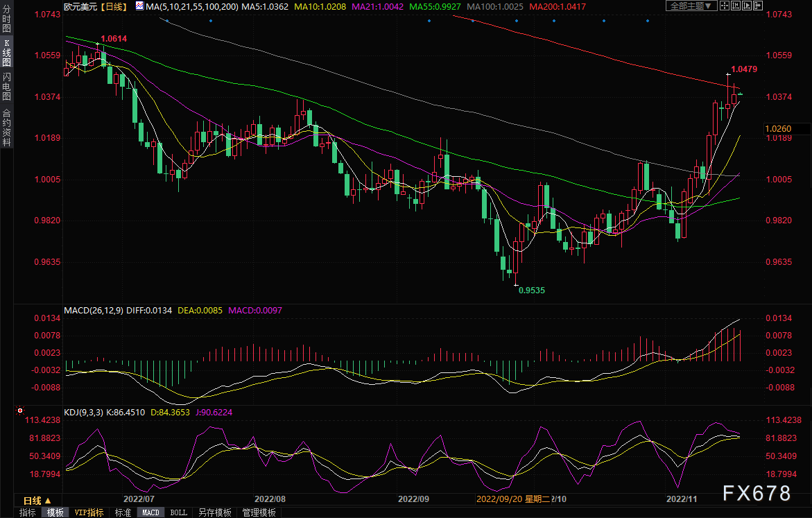The image size is (812, 518).
Task: Select the K线图 sidebar tab
Action: pos(6,51)
